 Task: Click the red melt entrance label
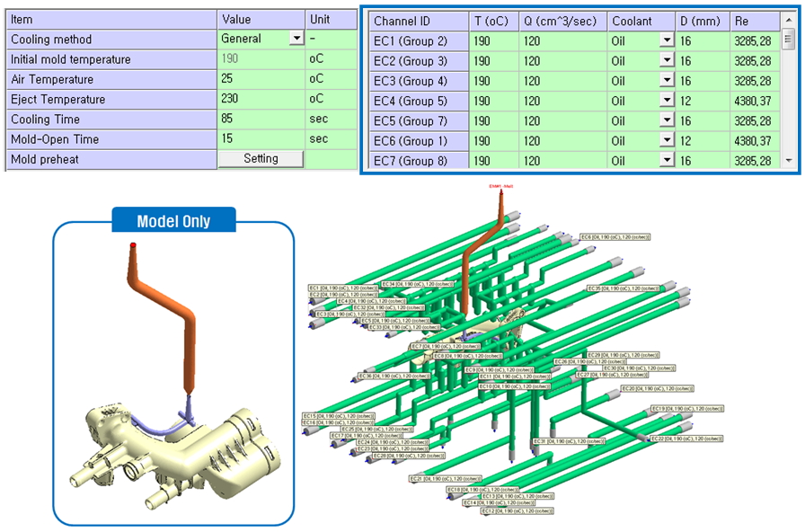501,186
